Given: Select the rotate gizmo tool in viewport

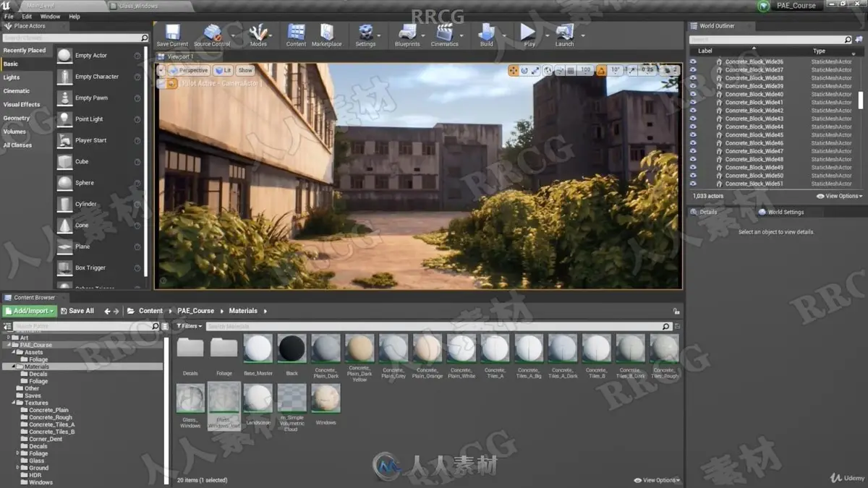Looking at the screenshot, I should tap(524, 70).
